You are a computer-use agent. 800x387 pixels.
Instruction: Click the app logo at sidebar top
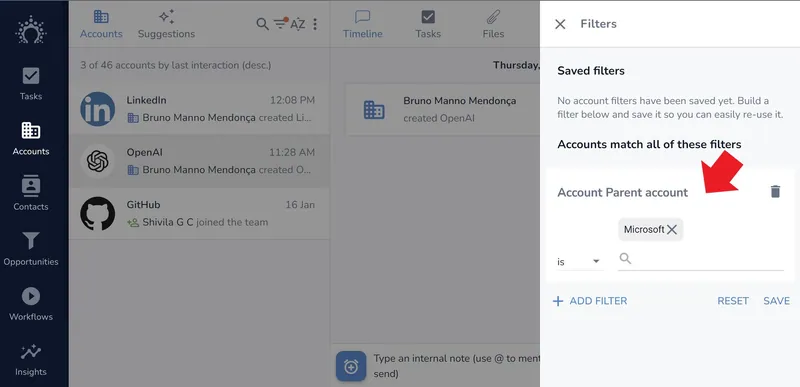pos(31,30)
